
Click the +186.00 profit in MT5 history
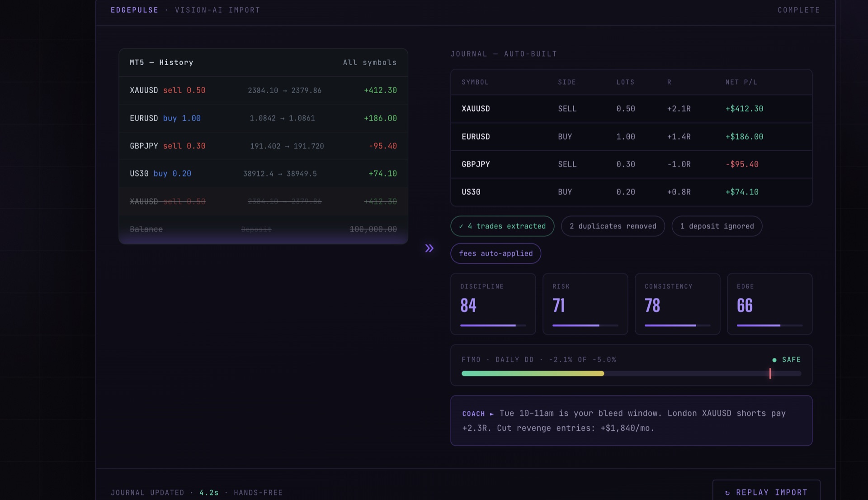pos(380,118)
